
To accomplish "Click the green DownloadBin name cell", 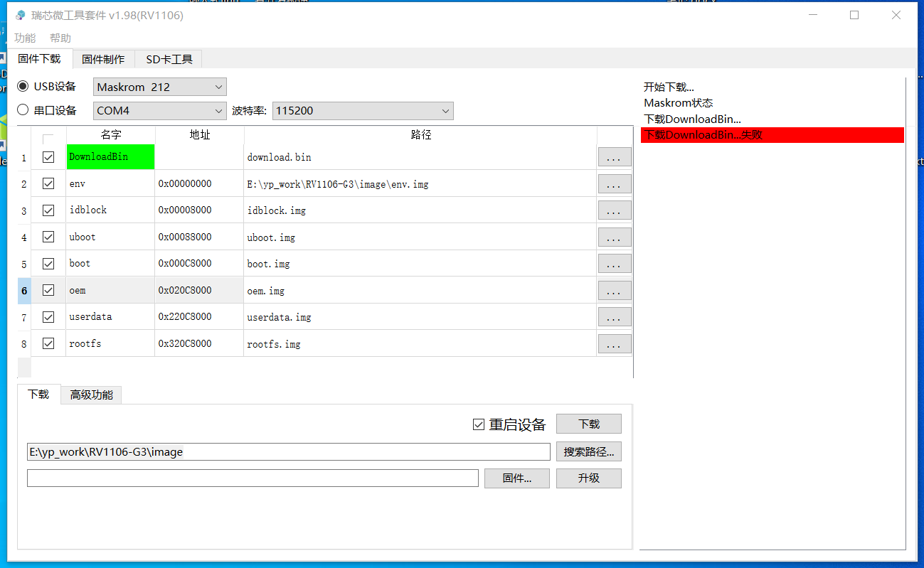I will 110,157.
